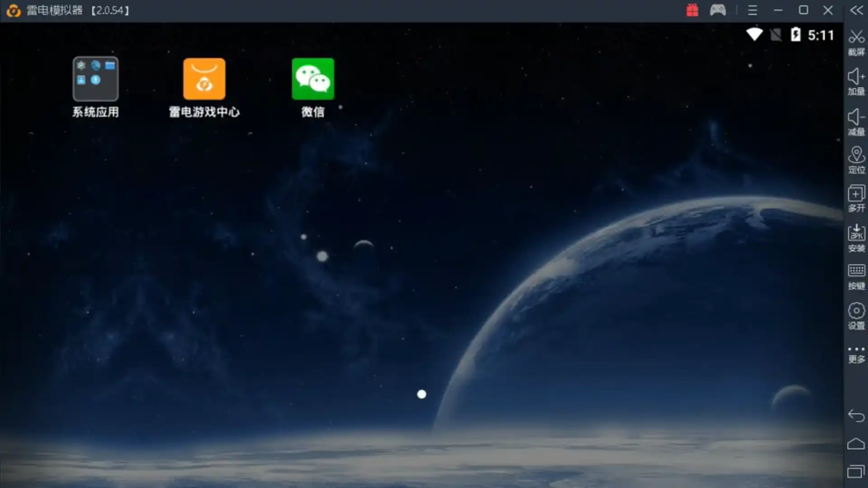Maximize the emulator window
The width and height of the screenshot is (868, 488).
(803, 10)
